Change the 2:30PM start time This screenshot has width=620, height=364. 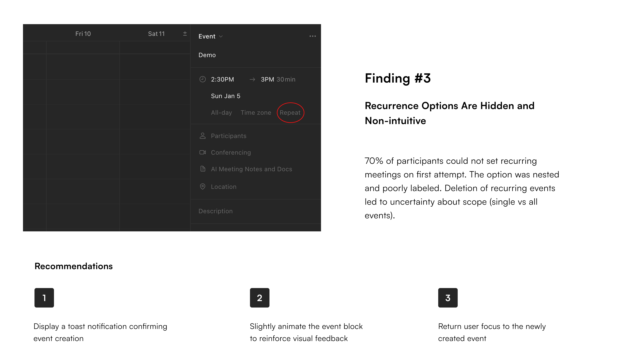(x=222, y=79)
